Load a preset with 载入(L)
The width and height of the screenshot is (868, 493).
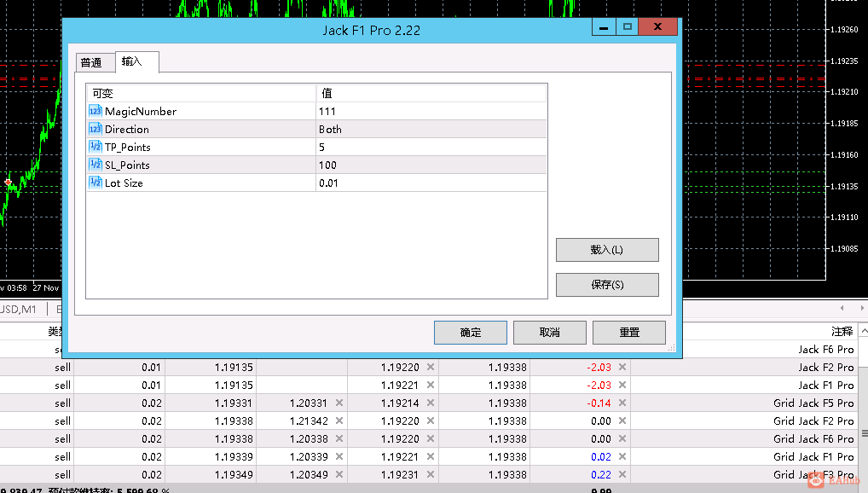pos(607,250)
